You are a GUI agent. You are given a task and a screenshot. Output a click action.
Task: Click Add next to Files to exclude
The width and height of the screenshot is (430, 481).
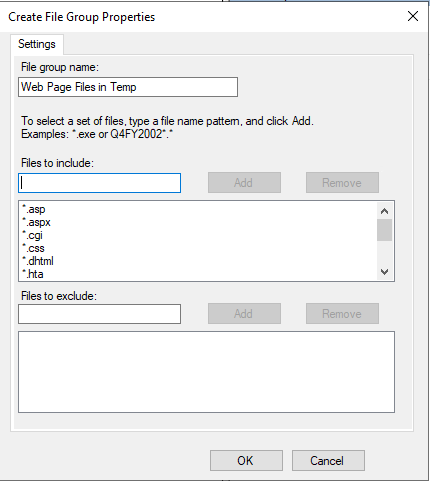(244, 313)
